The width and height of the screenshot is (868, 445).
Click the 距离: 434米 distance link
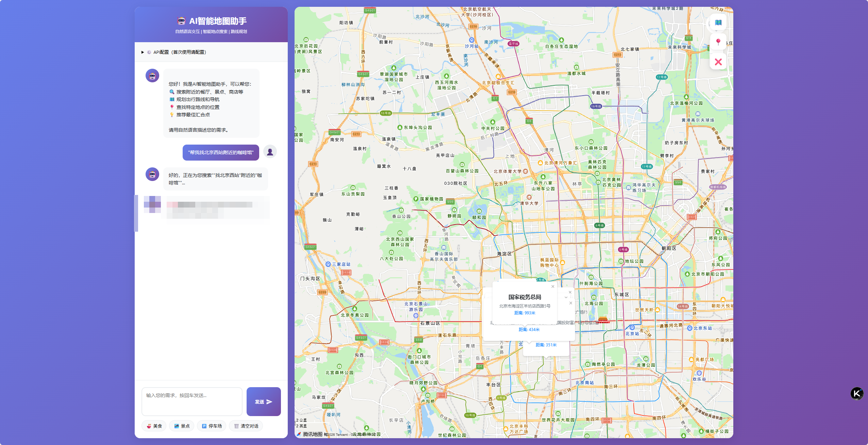[x=529, y=330]
